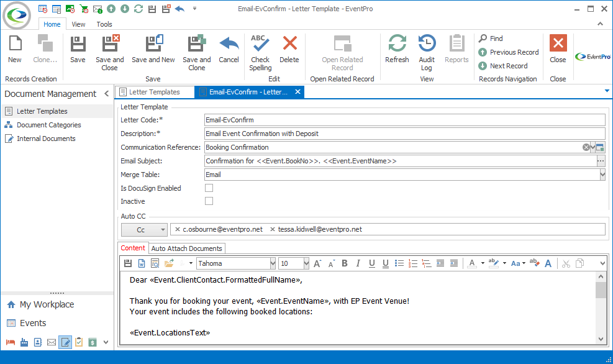Delete this letter template
Viewport: 613px width, 364px height.
[289, 48]
